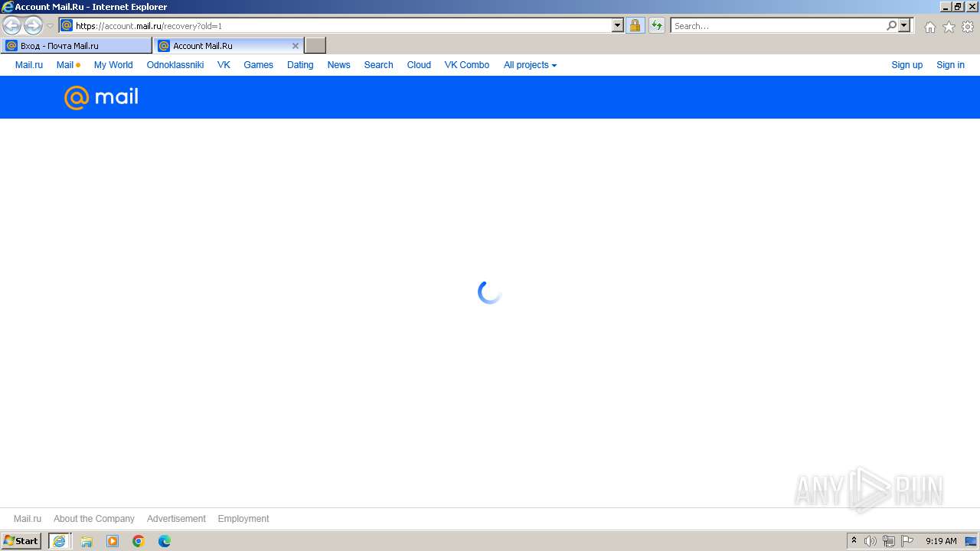
Task: Open the VK link
Action: tap(224, 65)
